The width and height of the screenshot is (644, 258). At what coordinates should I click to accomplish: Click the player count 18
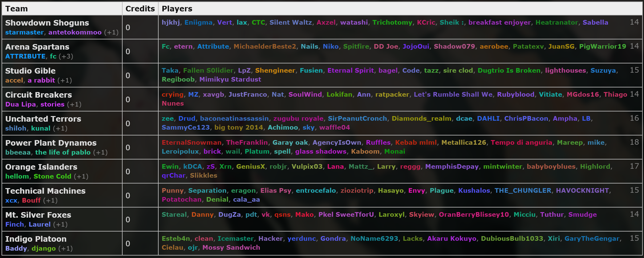point(634,142)
